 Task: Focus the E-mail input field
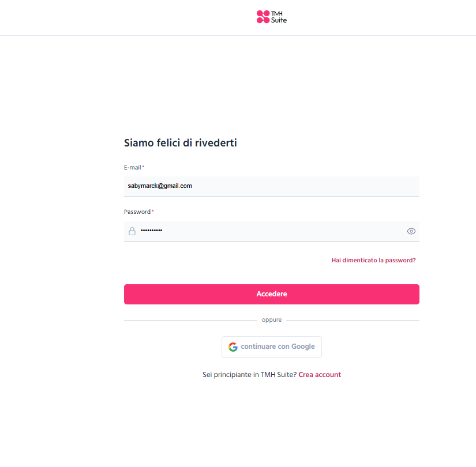click(271, 186)
